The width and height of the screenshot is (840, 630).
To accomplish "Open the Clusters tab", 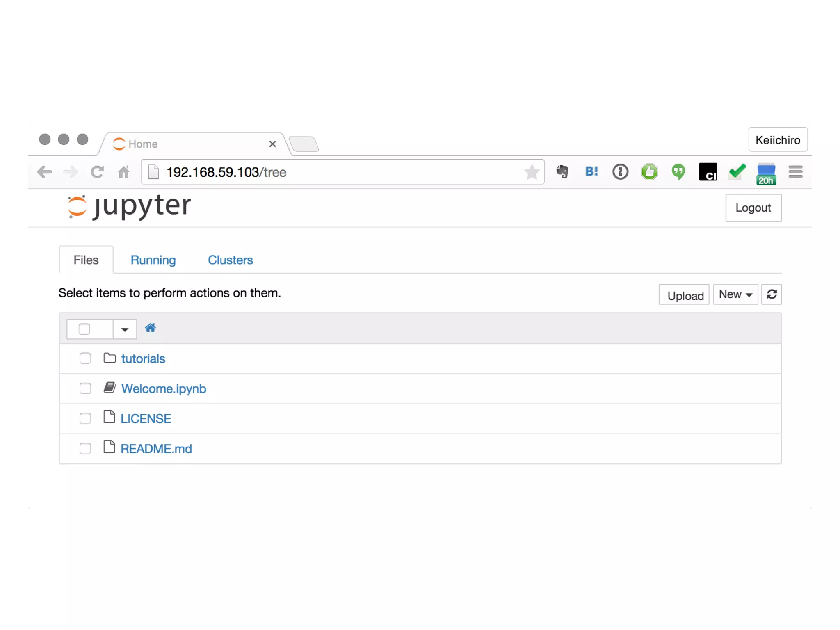I will click(230, 260).
